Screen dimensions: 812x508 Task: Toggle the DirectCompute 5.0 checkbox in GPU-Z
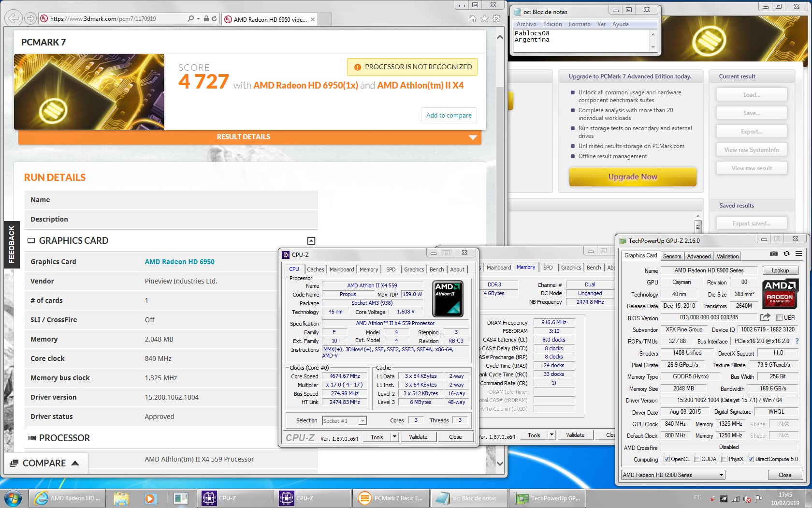(751, 459)
